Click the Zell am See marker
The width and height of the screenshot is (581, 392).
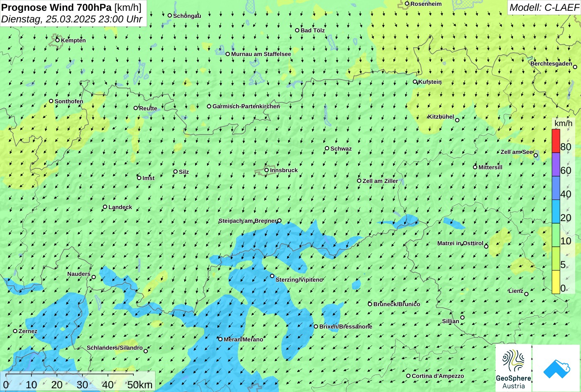pyautogui.click(x=535, y=155)
